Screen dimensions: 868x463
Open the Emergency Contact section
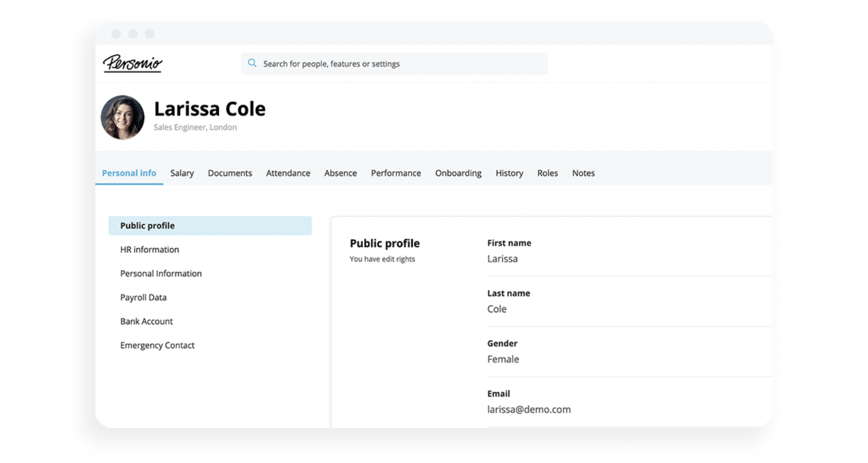(157, 345)
